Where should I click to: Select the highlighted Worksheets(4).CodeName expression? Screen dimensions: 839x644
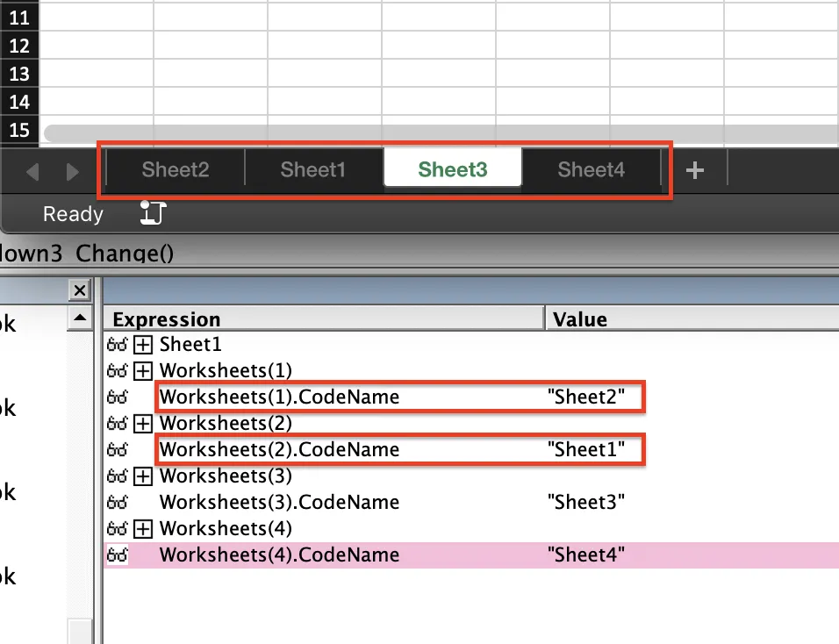pos(279,555)
